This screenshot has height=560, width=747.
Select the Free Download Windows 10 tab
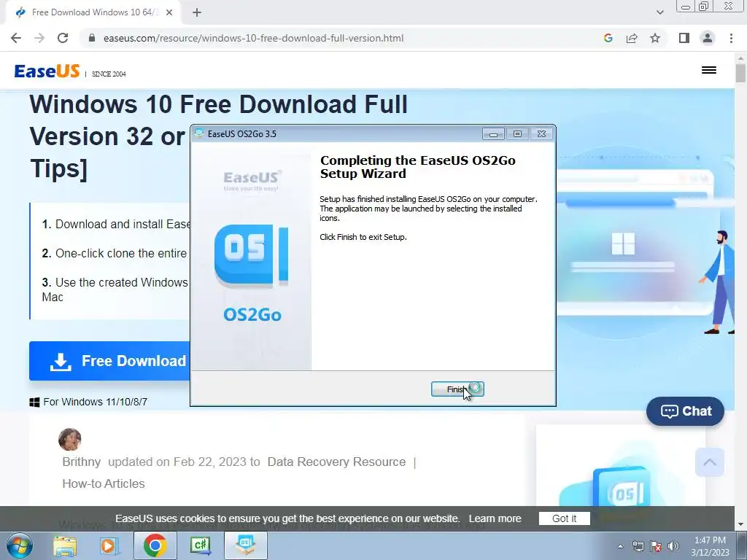(x=93, y=12)
